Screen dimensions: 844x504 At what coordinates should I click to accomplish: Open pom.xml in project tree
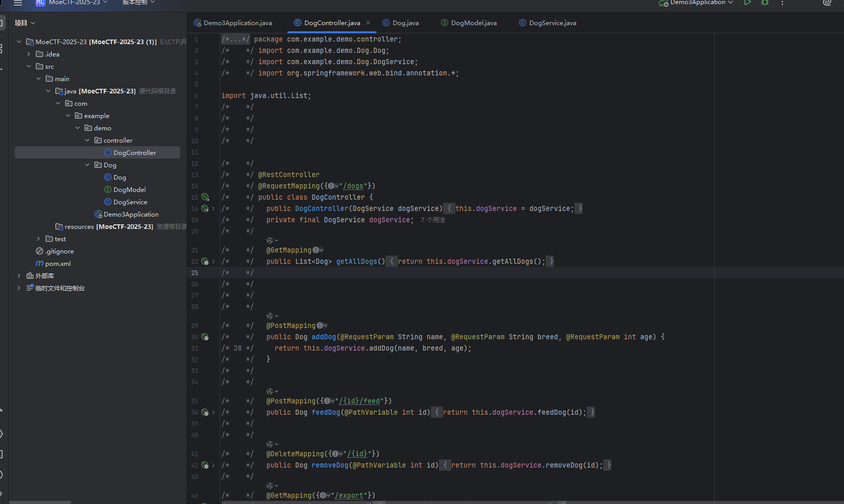coord(57,263)
